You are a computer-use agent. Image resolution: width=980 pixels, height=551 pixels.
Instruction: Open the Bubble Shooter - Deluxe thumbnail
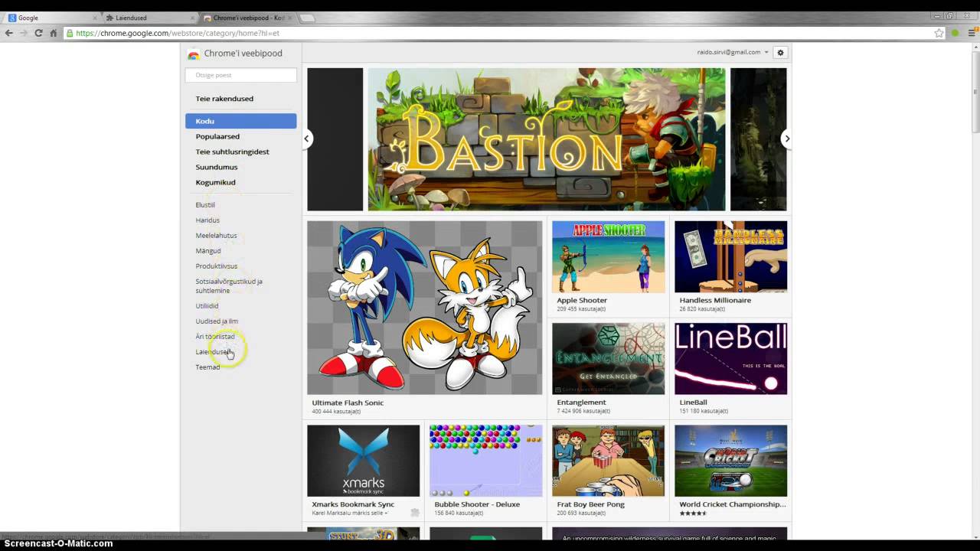pyautogui.click(x=486, y=461)
